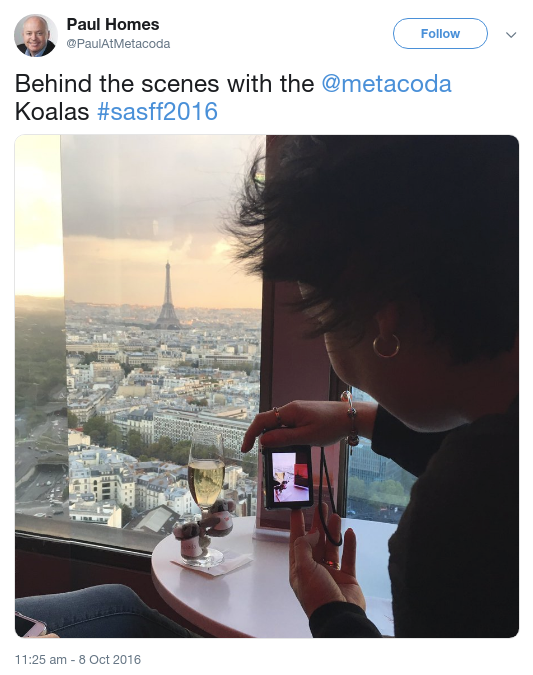Follow Paul Homes' account
Image resolution: width=533 pixels, height=675 pixels.
pos(440,34)
